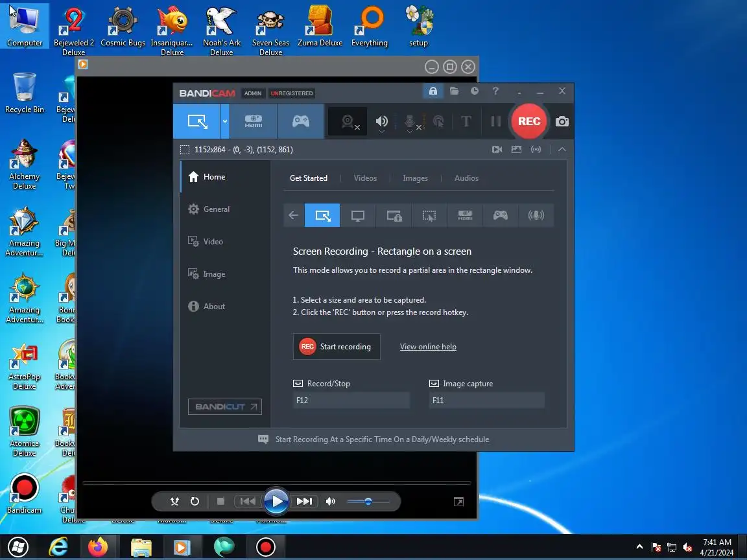Toggle microphone recording icon
This screenshot has height=560, width=747.
coord(410,122)
